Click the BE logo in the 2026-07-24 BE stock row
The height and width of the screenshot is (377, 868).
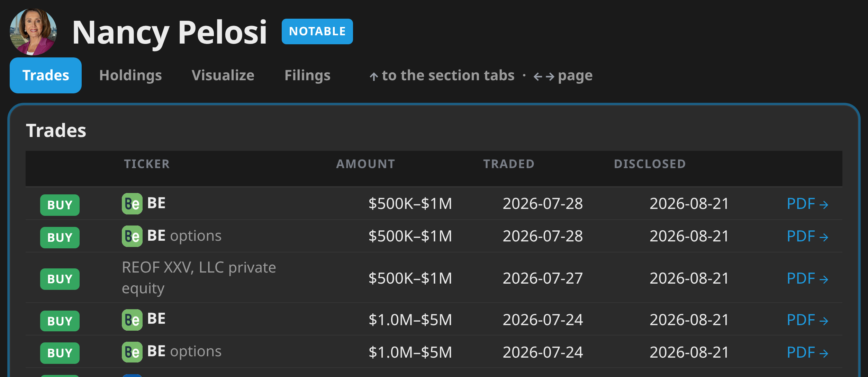tap(132, 320)
